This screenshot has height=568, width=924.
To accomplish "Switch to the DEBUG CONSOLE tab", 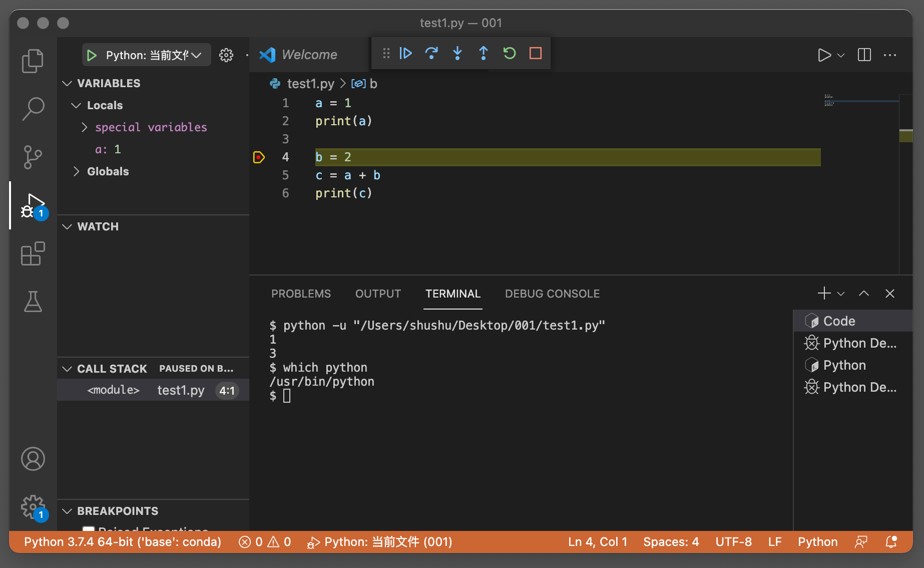I will (552, 294).
